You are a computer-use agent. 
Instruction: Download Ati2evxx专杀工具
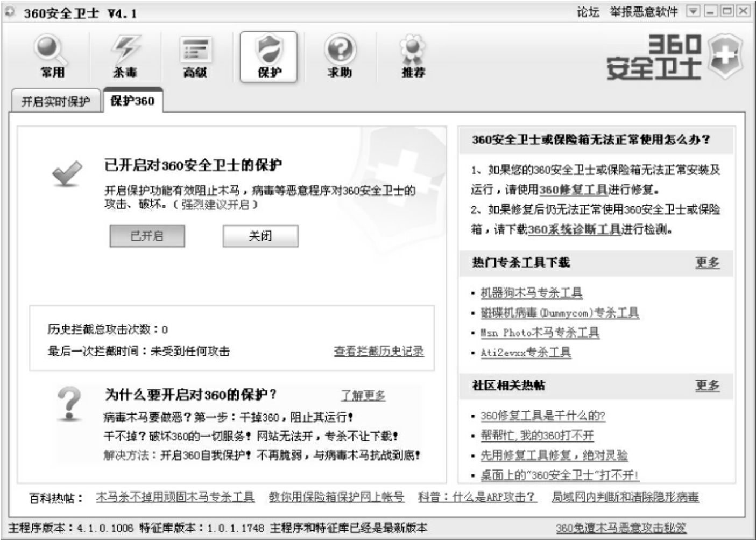coord(526,353)
